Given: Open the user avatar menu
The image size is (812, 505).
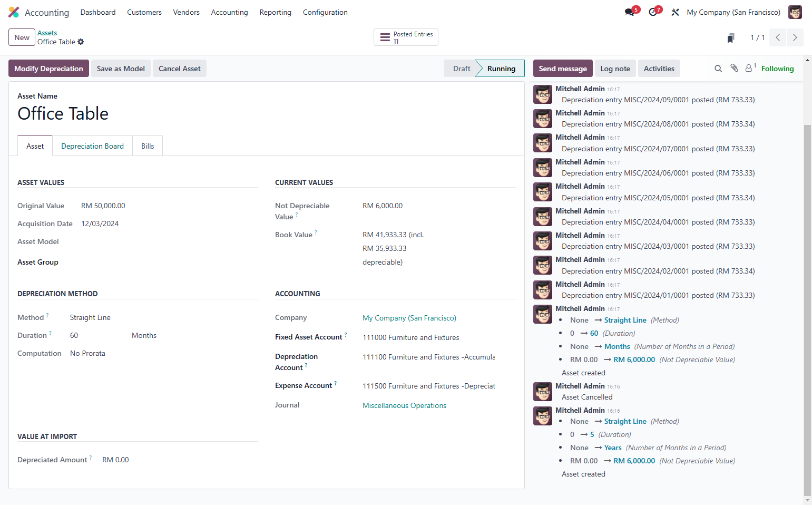Looking at the screenshot, I should (795, 12).
